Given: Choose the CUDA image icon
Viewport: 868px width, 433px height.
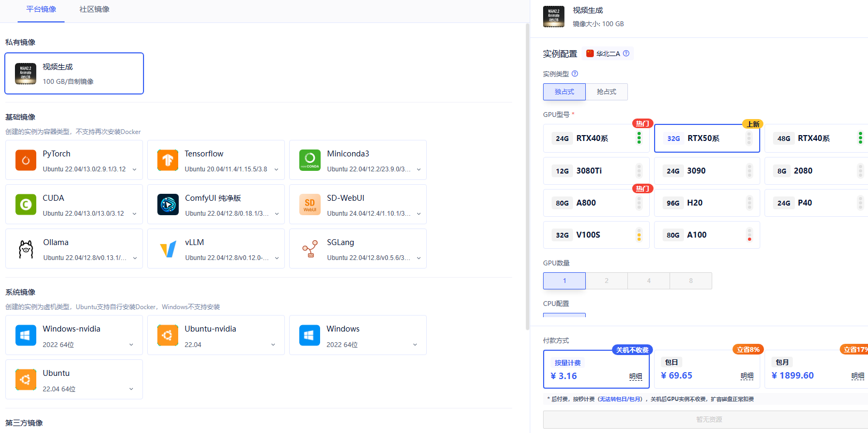Looking at the screenshot, I should coord(26,204).
